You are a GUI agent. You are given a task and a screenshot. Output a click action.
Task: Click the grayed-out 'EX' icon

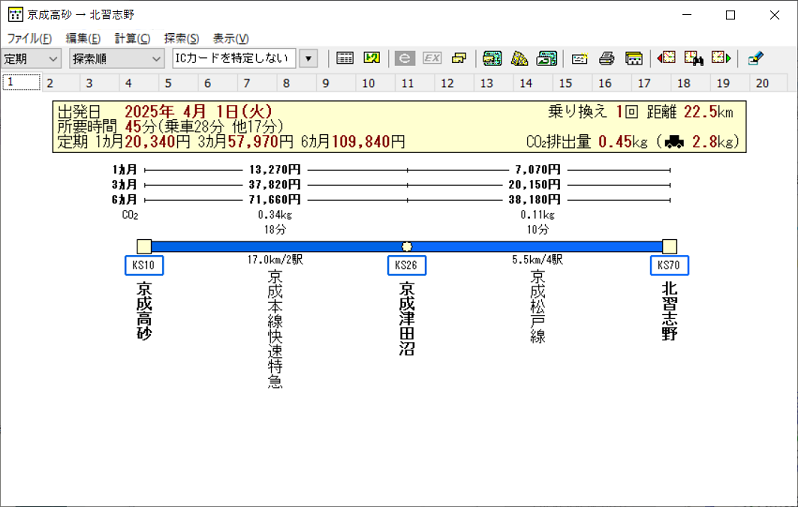point(432,59)
